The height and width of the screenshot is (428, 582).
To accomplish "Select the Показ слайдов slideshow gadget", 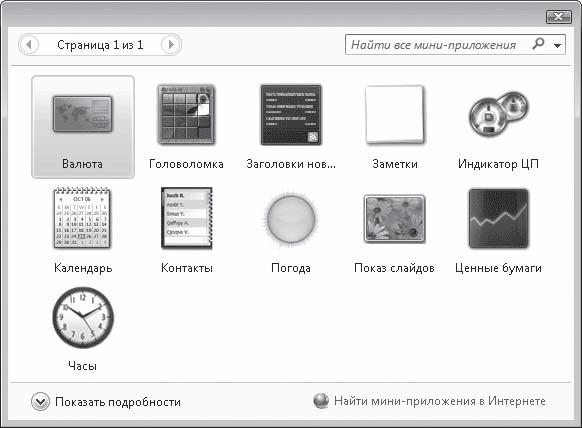I will tap(394, 219).
